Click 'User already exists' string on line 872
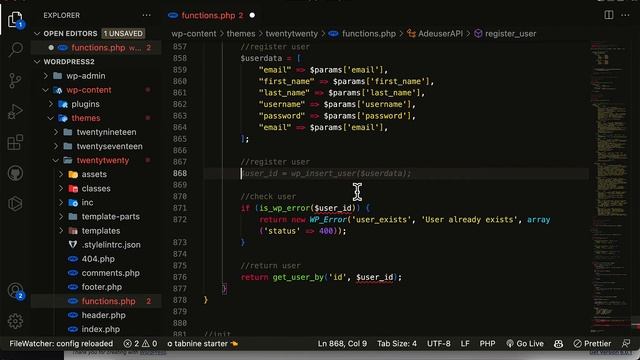The width and height of the screenshot is (640, 360). [x=471, y=220]
